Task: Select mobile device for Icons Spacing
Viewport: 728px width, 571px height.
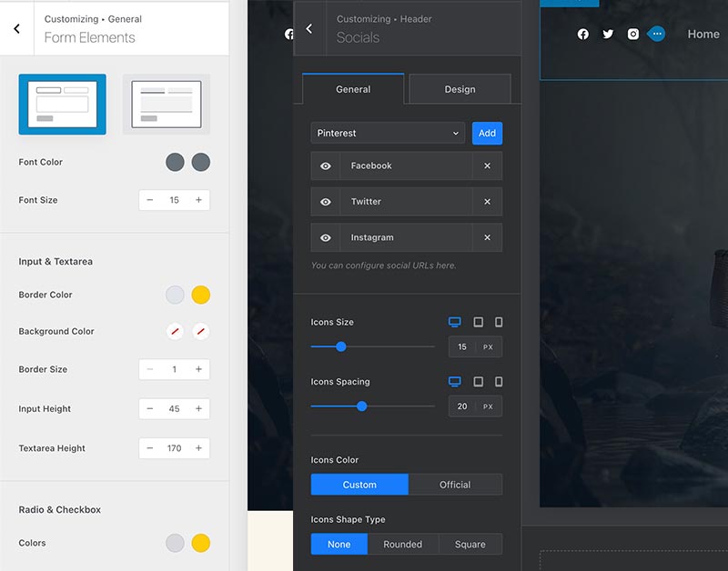Action: click(x=499, y=382)
